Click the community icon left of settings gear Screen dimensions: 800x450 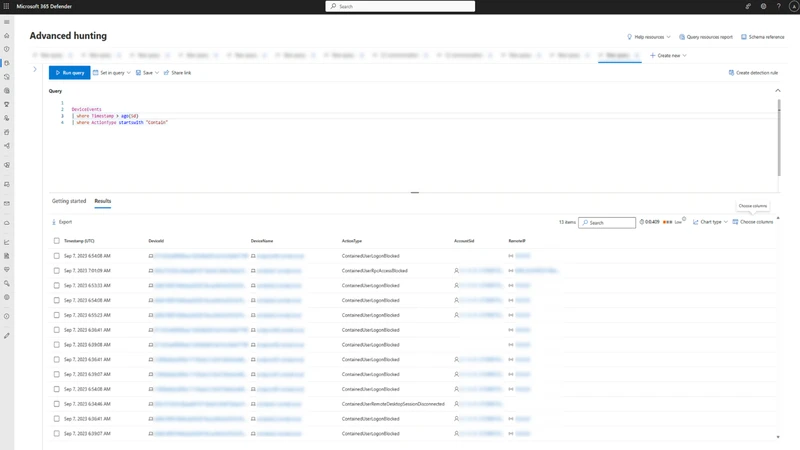[x=748, y=6]
